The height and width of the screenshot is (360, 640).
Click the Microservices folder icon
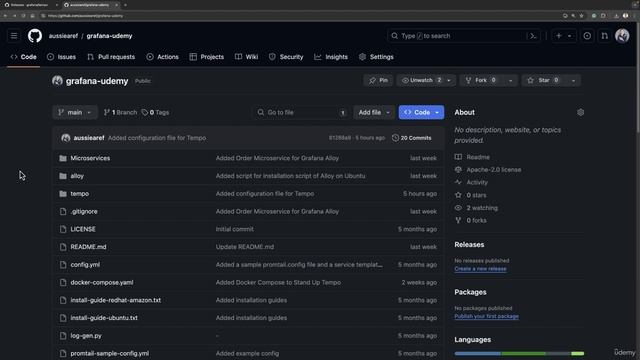[63, 158]
